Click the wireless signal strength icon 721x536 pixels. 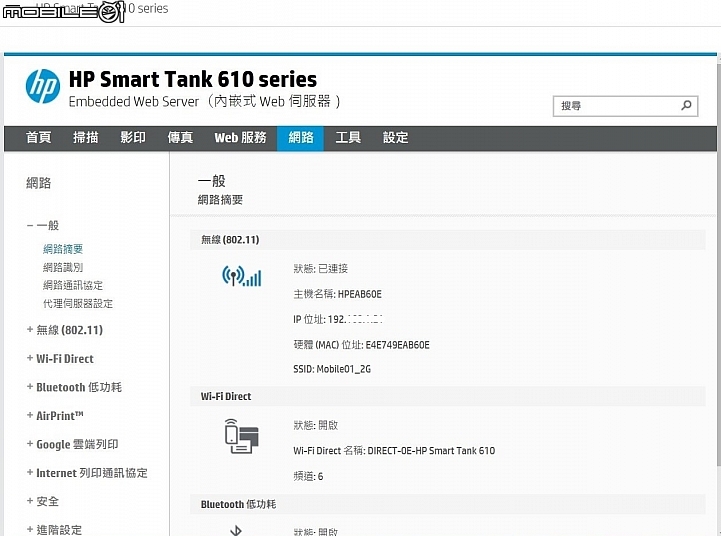(241, 276)
